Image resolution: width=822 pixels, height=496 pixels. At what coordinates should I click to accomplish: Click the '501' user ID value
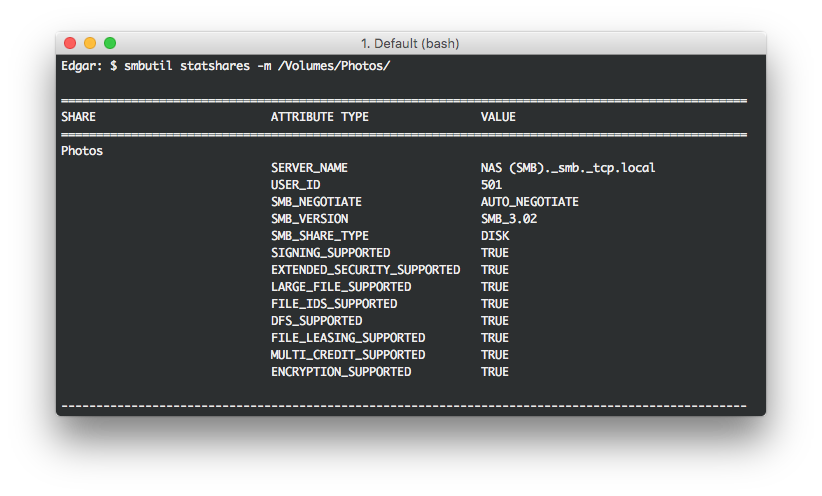tap(491, 185)
